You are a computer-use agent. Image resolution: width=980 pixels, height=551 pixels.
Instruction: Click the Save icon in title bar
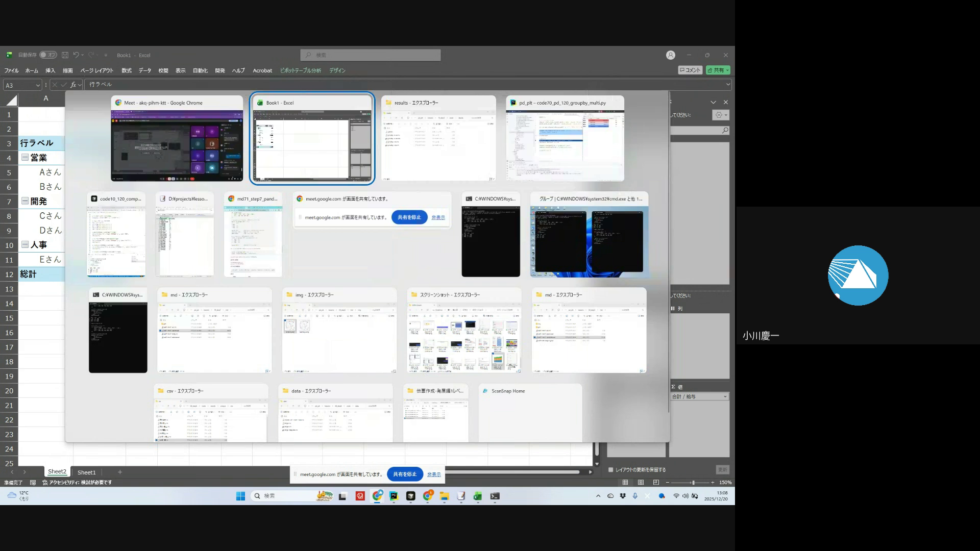coord(65,55)
